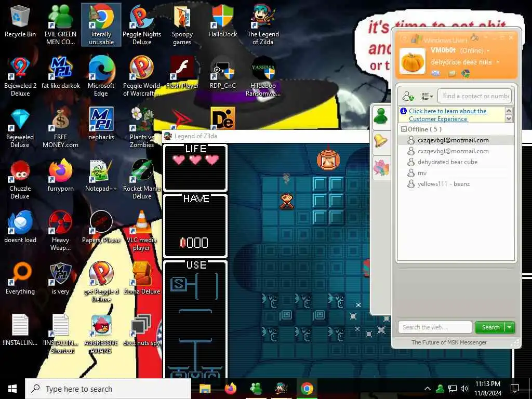Open the Thunderbird 'doesnt load' shortcut

coord(20,228)
